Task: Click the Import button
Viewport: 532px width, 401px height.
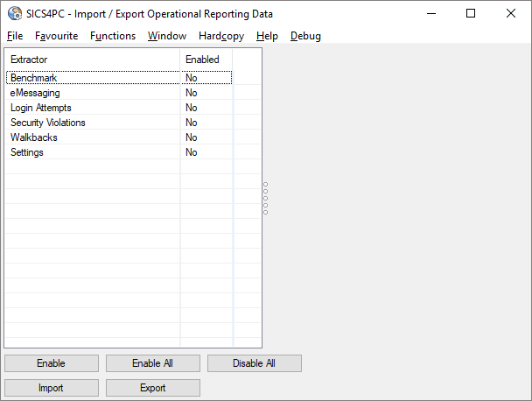Action: tap(52, 388)
